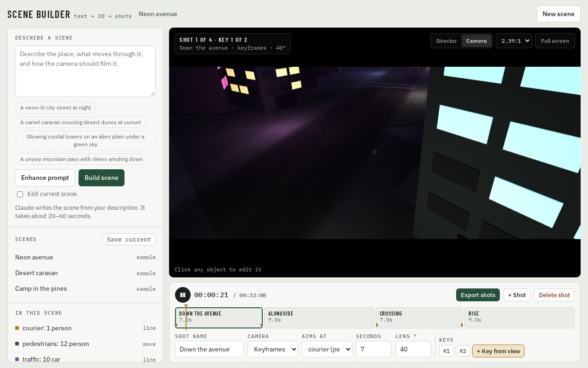588x368 pixels.
Task: Click the keyframe marker at Down the Avenue end
Action: 261,325
